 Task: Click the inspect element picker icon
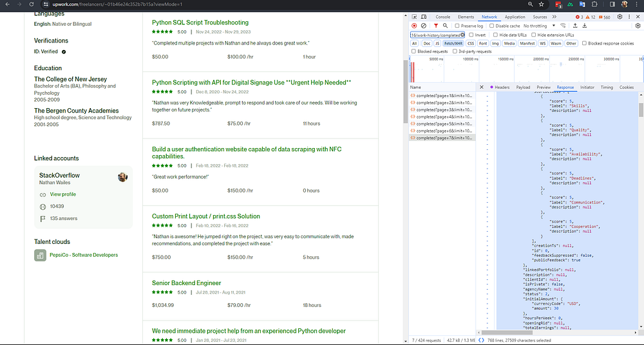(x=414, y=17)
